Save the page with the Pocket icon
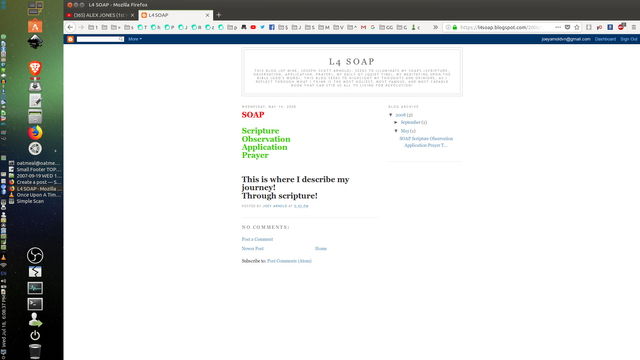The width and height of the screenshot is (640, 360). [x=567, y=27]
